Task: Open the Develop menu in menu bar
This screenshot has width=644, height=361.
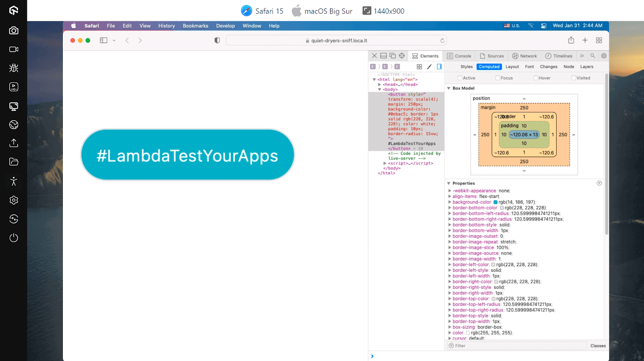Action: [x=225, y=26]
